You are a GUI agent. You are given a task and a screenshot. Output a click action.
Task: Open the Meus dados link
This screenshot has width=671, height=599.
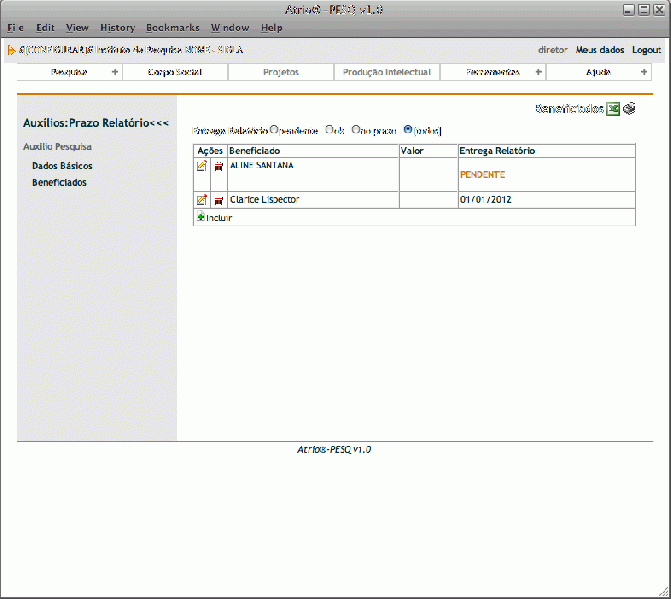tap(600, 49)
